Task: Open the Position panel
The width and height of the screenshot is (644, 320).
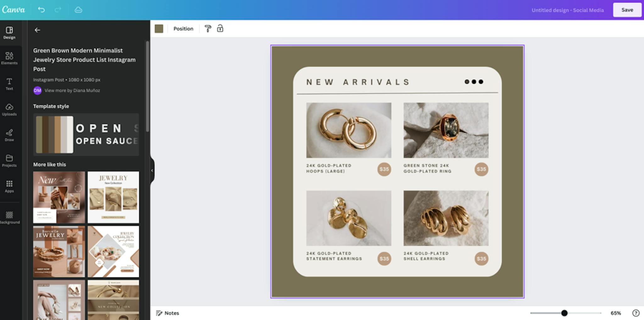Action: click(183, 29)
